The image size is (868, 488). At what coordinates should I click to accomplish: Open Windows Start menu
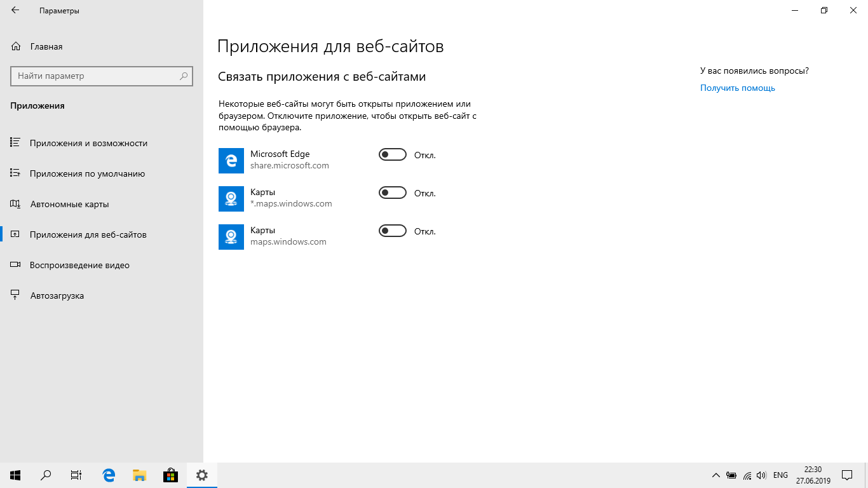click(x=15, y=475)
